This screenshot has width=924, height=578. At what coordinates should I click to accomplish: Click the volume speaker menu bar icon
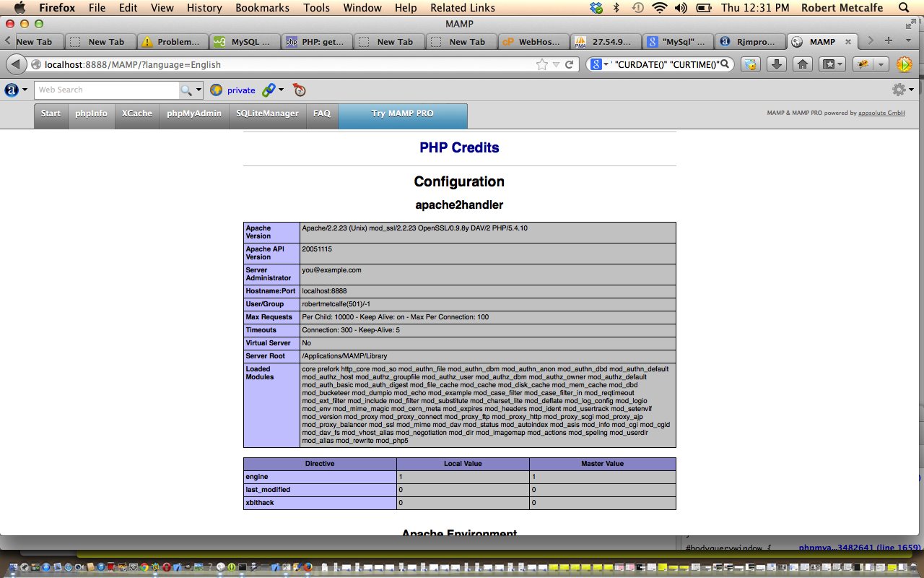tap(681, 8)
